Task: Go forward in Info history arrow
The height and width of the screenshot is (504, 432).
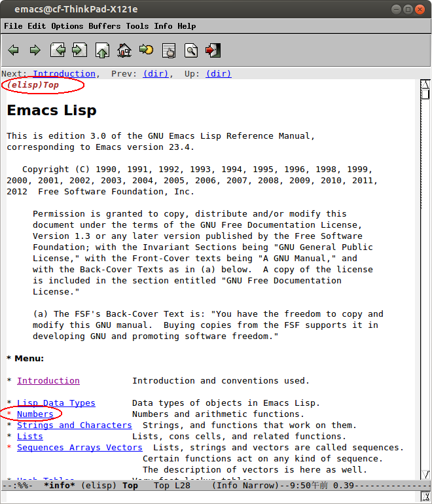Action: [x=35, y=50]
